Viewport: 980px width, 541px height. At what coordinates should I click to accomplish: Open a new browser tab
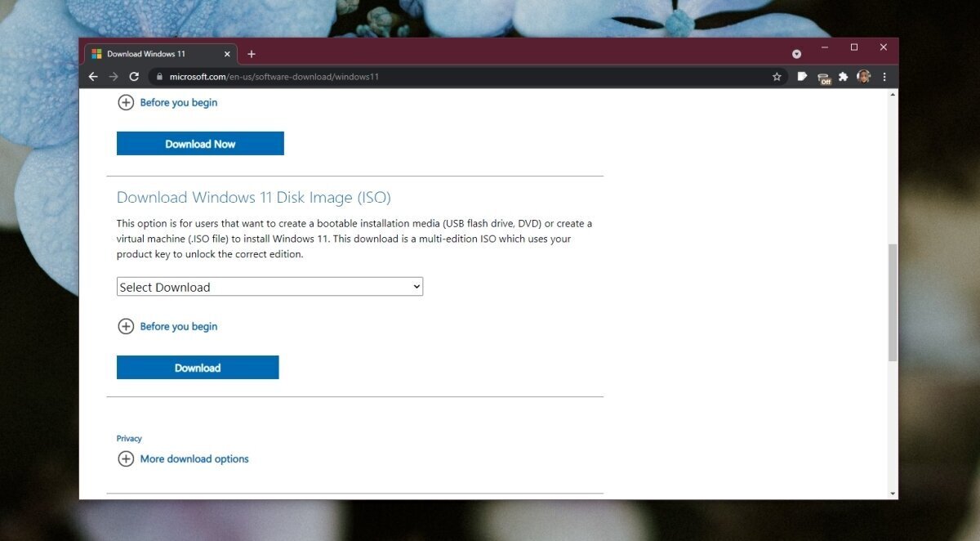pyautogui.click(x=252, y=53)
